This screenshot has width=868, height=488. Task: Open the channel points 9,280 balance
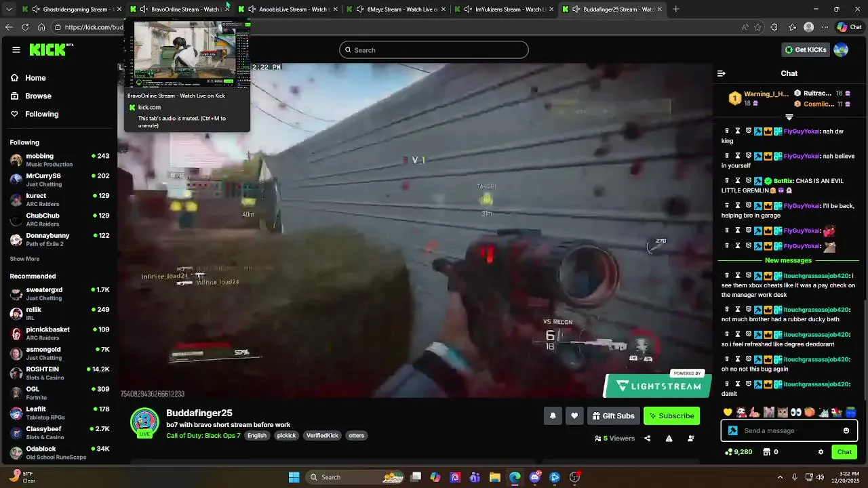(738, 452)
